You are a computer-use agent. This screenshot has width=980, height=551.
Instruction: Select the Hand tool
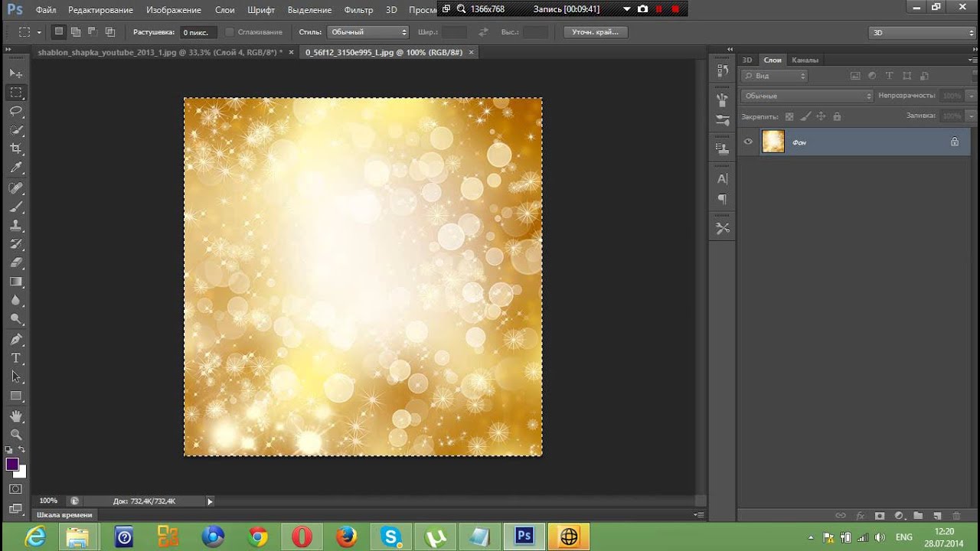[x=16, y=416]
